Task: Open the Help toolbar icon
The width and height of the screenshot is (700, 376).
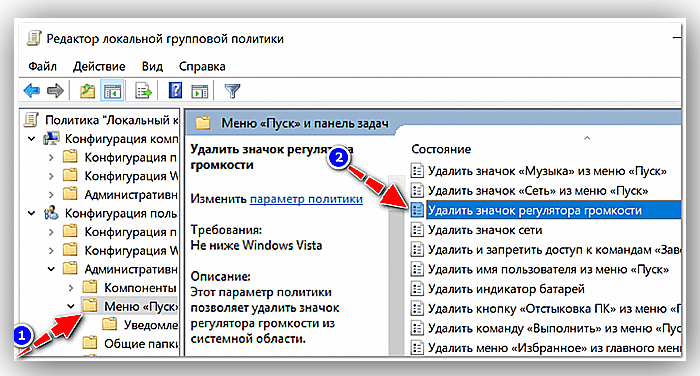Action: click(175, 91)
